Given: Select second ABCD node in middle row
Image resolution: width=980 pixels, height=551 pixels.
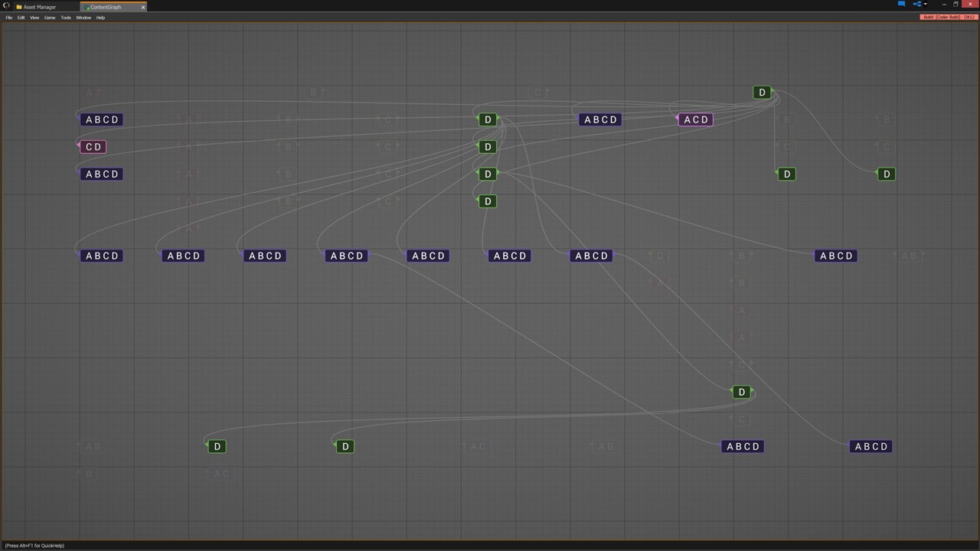Looking at the screenshot, I should [x=184, y=256].
